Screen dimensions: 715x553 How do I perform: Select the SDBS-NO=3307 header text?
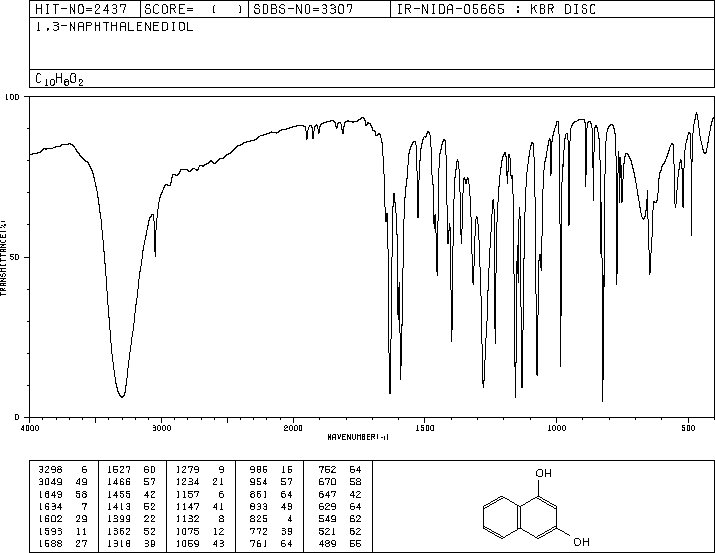(x=303, y=9)
